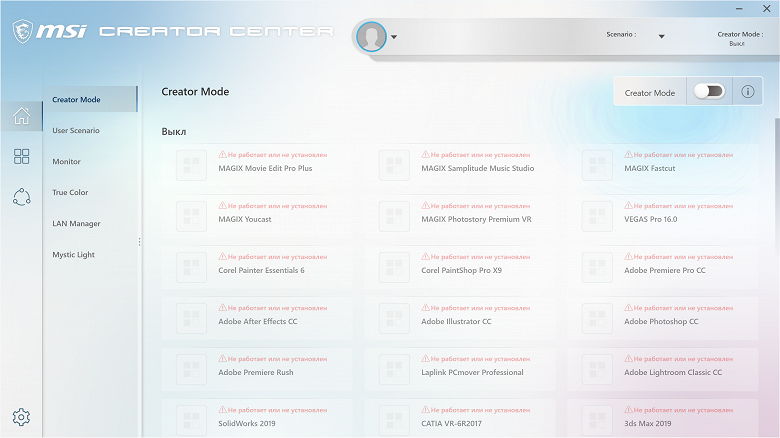Click 3ds Max 2019 app icon
The image size is (780, 438).
click(597, 420)
